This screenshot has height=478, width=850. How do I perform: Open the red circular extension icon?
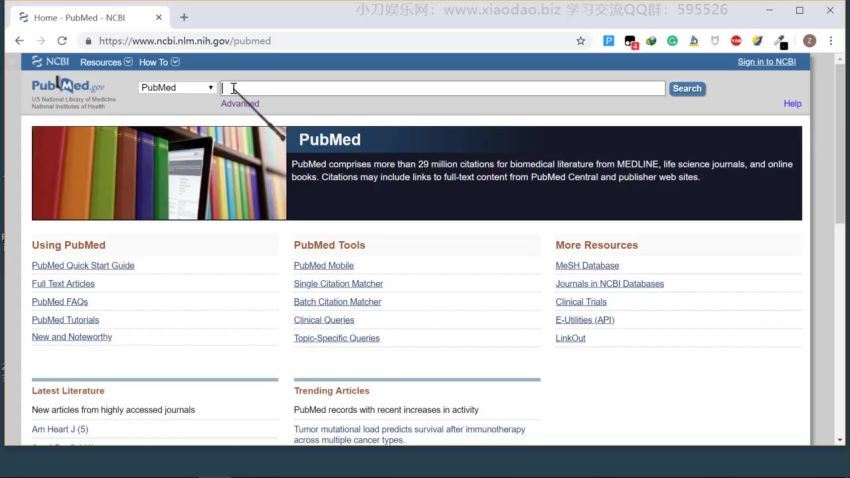(736, 41)
